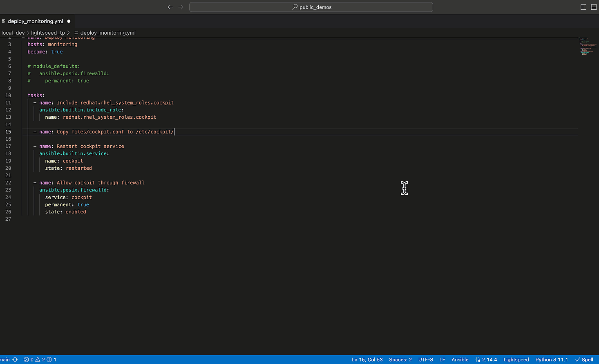The image size is (599, 364).
Task: Select Python 3.11.1 interpreter in status bar
Action: coord(551,360)
